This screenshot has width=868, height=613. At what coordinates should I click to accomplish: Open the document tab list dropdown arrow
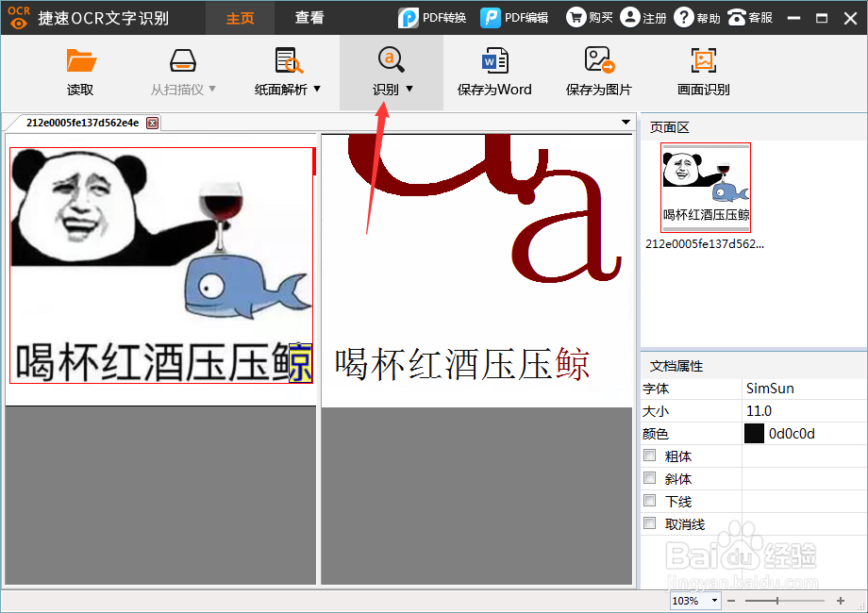(626, 122)
